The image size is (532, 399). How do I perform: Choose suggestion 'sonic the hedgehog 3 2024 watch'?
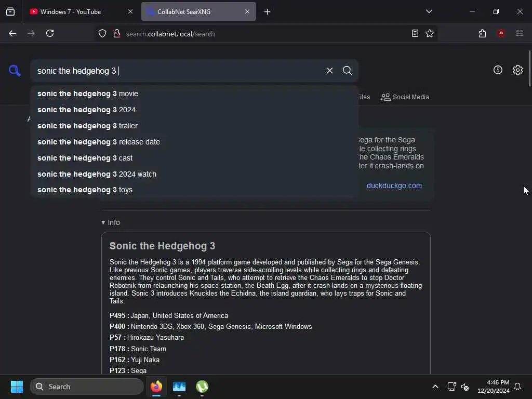coord(194,174)
